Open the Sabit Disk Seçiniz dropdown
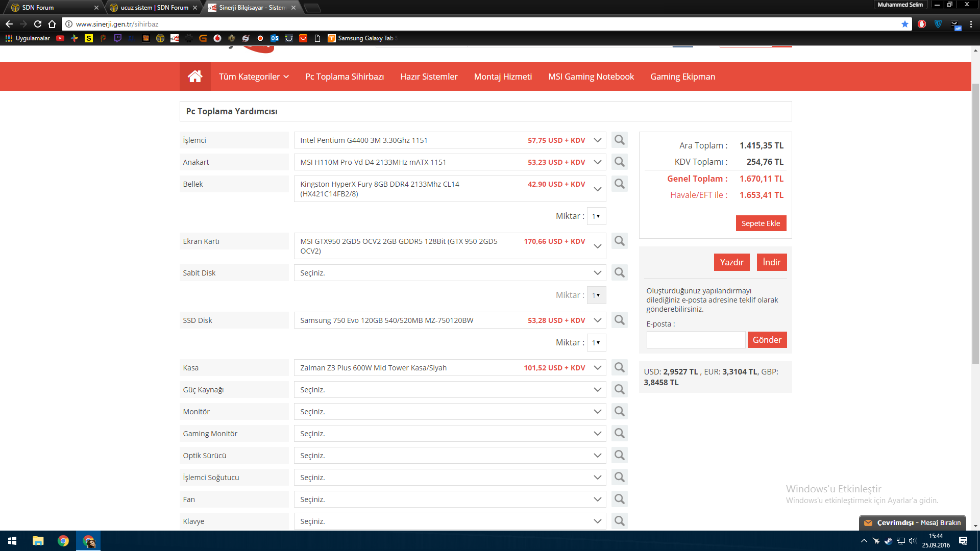Image resolution: width=980 pixels, height=551 pixels. [449, 273]
